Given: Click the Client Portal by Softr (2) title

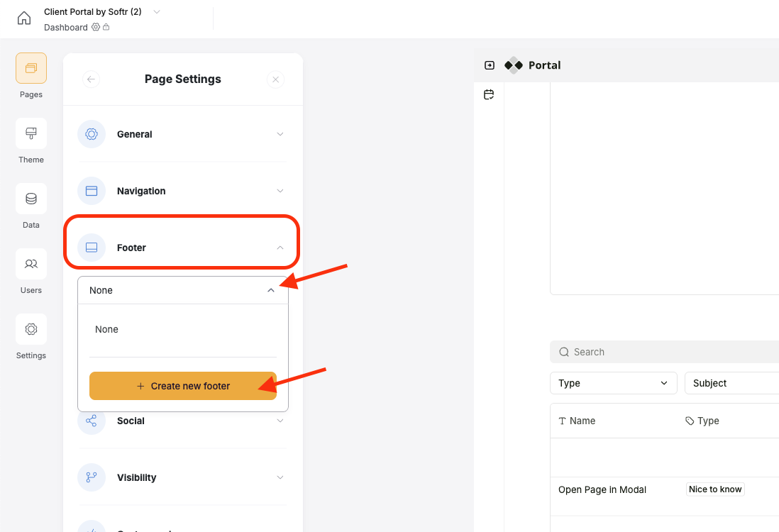Looking at the screenshot, I should coord(93,12).
